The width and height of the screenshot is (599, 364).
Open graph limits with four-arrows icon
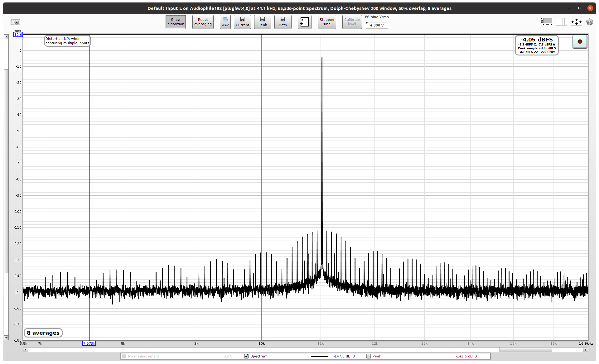pyautogui.click(x=576, y=22)
